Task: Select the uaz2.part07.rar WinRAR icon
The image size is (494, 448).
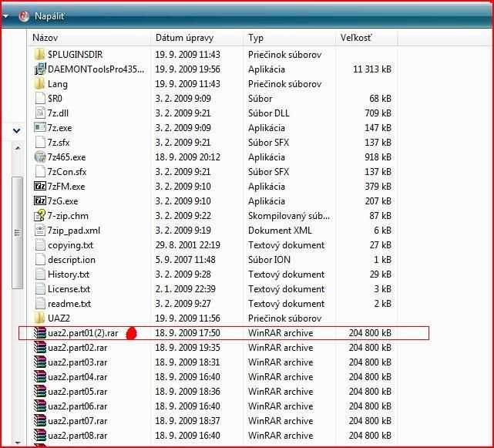Action: 40,421
